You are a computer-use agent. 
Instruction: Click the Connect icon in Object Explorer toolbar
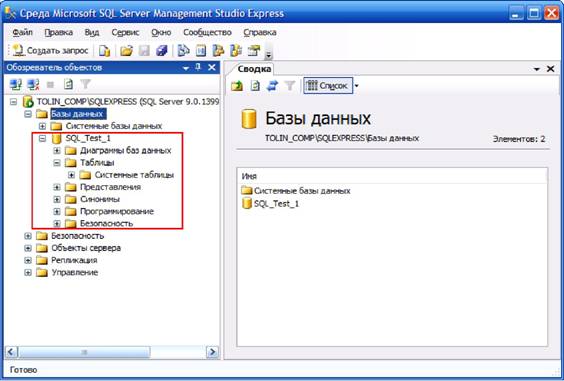[16, 85]
